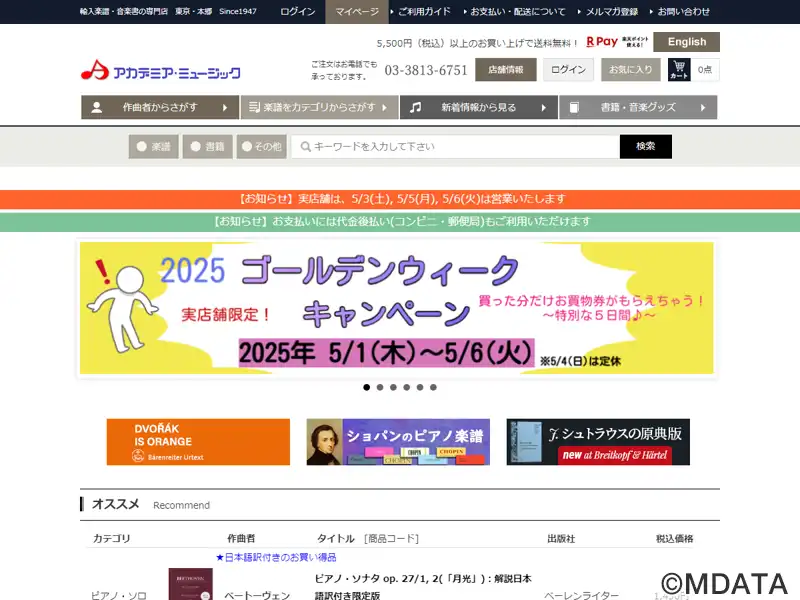
Task: Click the score category list icon
Action: [254, 107]
